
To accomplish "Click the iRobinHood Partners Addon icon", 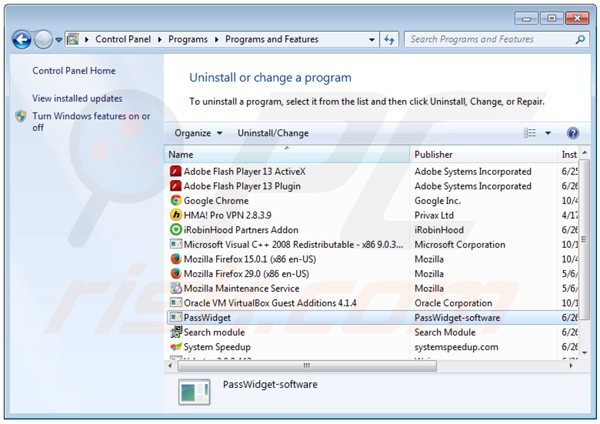I will (176, 230).
